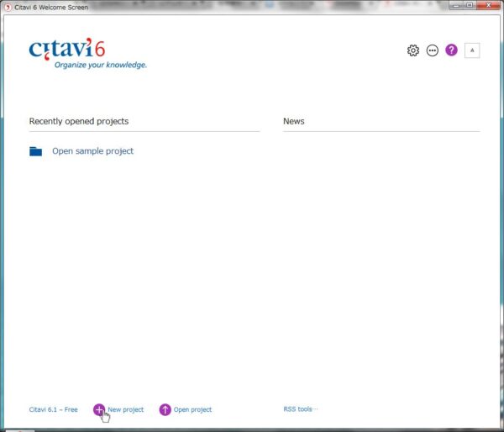The image size is (504, 432).
Task: Open the RSS tools link
Action: click(300, 409)
